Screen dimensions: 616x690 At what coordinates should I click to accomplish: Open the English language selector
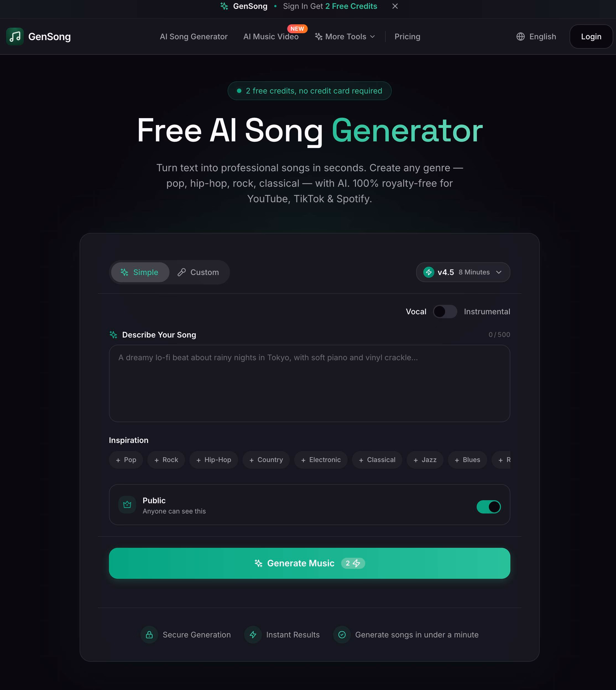click(x=536, y=37)
